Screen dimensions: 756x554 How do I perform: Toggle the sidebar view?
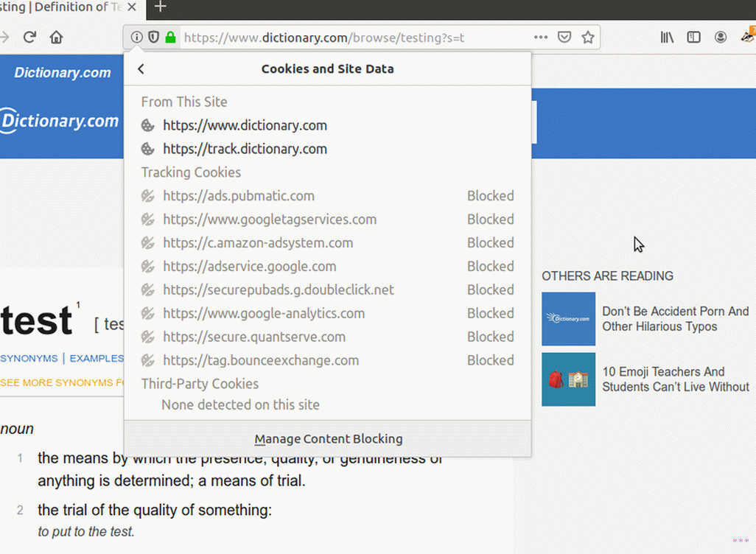coord(693,38)
